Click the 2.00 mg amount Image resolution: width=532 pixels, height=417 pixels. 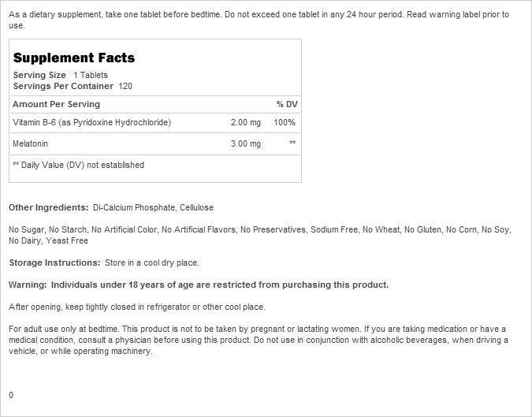tap(246, 122)
